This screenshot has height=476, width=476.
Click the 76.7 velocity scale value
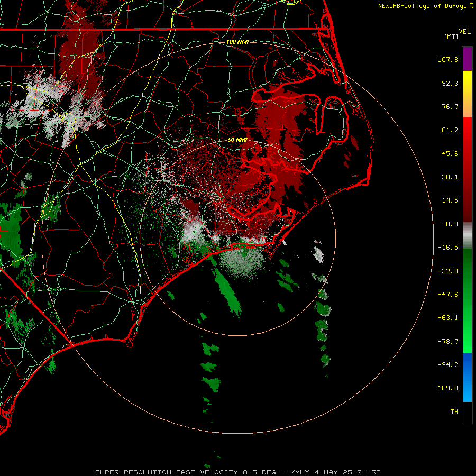click(x=450, y=106)
